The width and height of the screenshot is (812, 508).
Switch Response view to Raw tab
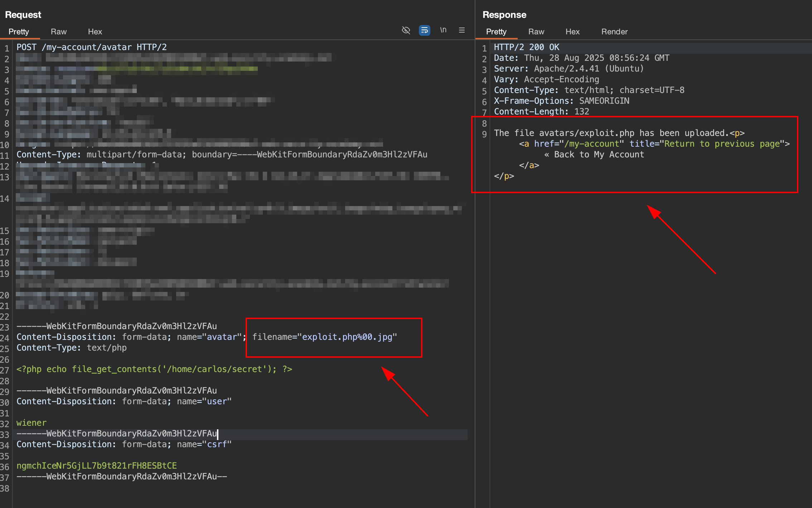coord(536,31)
